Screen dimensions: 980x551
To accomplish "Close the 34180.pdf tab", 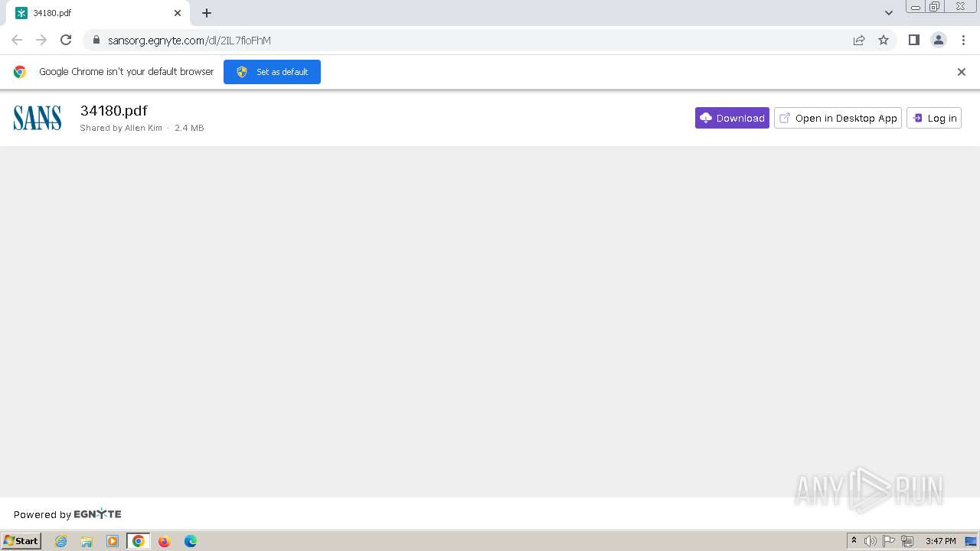I will pos(178,13).
